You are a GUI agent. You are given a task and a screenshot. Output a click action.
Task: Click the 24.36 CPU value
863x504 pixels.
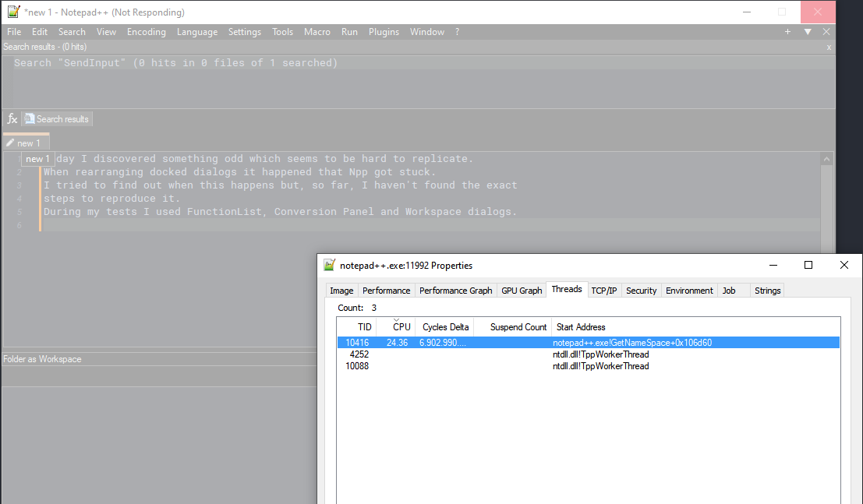point(397,343)
